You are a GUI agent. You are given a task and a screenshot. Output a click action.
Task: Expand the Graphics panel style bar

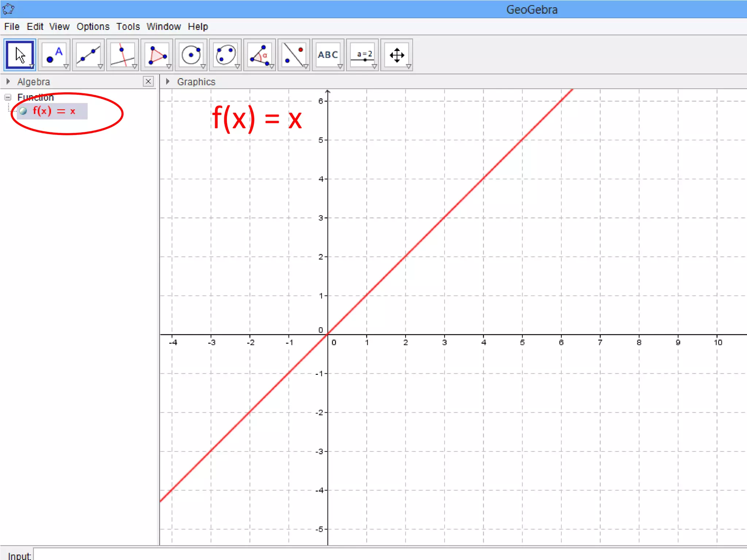(x=167, y=82)
